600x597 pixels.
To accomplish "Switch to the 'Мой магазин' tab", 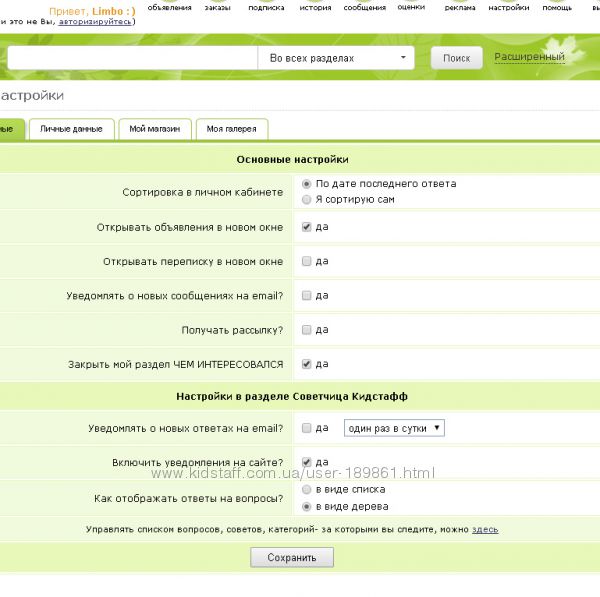I will coord(154,129).
